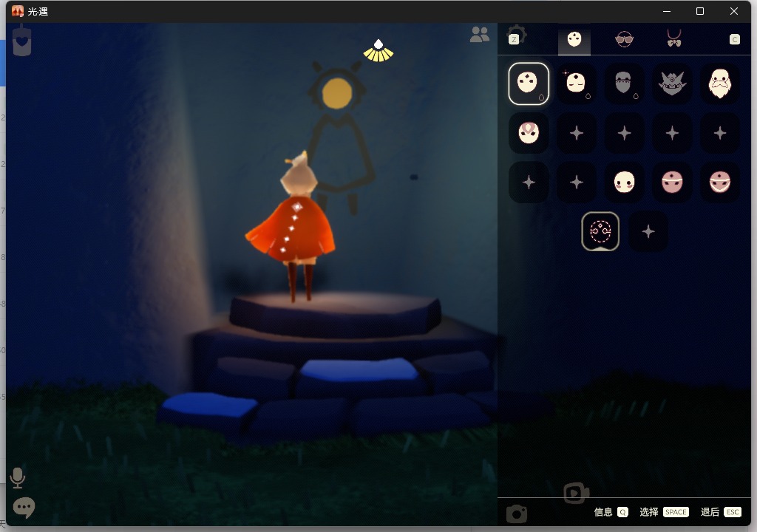Switch to the sunglasses face accessory tab
Screen dimensions: 757x532
[624, 40]
